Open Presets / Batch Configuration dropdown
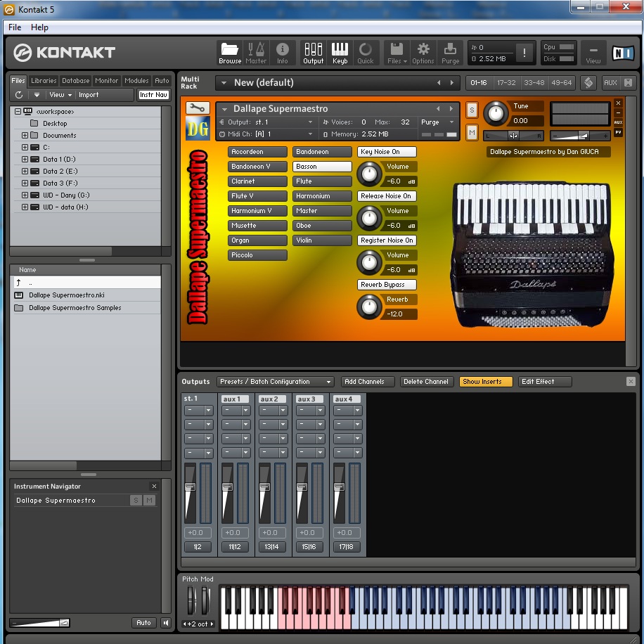 275,382
